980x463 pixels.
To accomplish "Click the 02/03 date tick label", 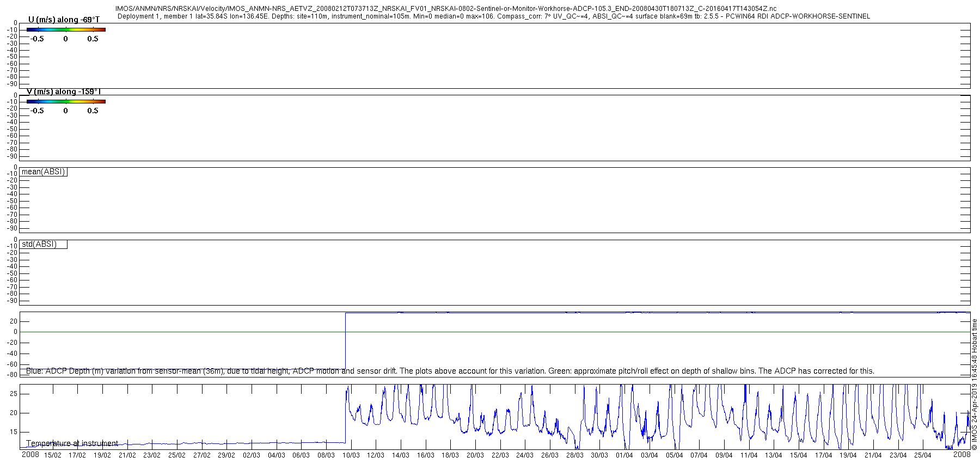I will pyautogui.click(x=252, y=455).
